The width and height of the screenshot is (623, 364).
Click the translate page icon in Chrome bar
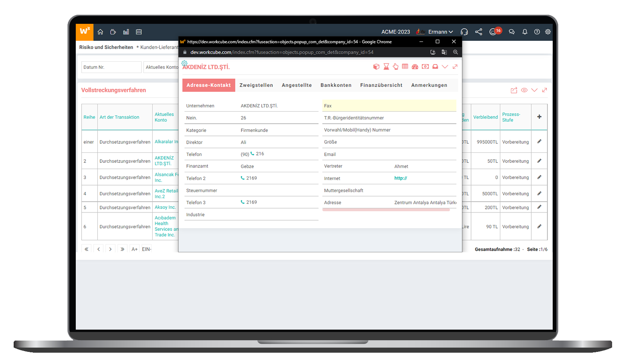click(444, 52)
